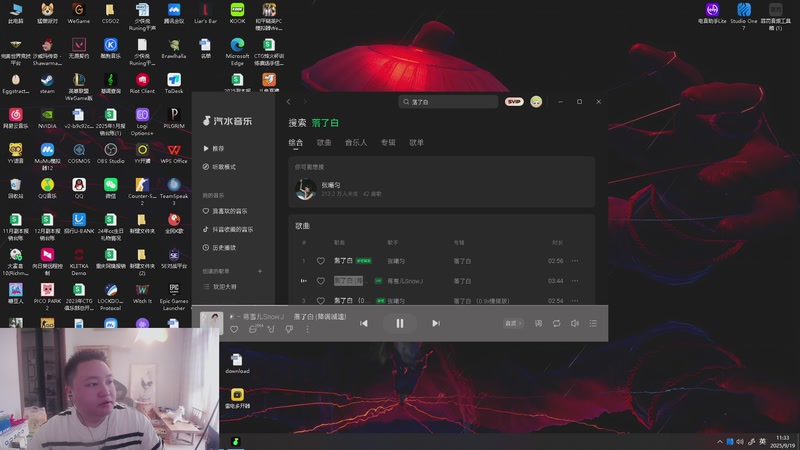Select the 微信 WeChat desktop icon
This screenshot has height=450, width=800.
click(x=110, y=188)
